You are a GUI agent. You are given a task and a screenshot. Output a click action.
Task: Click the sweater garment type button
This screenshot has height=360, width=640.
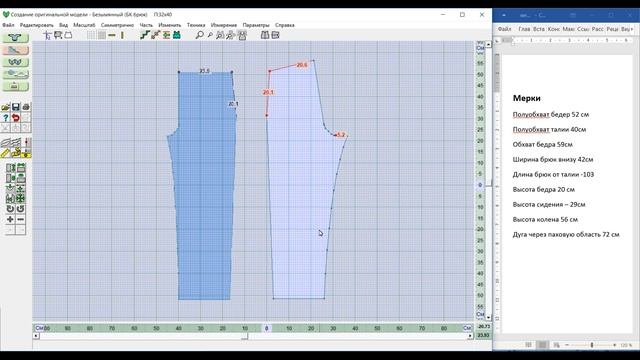click(16, 38)
